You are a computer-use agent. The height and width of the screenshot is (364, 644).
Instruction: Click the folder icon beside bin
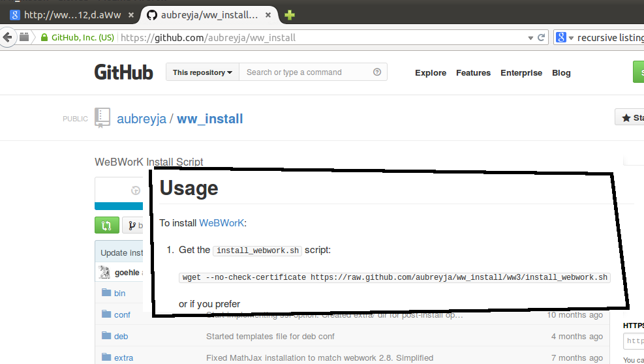(x=106, y=292)
